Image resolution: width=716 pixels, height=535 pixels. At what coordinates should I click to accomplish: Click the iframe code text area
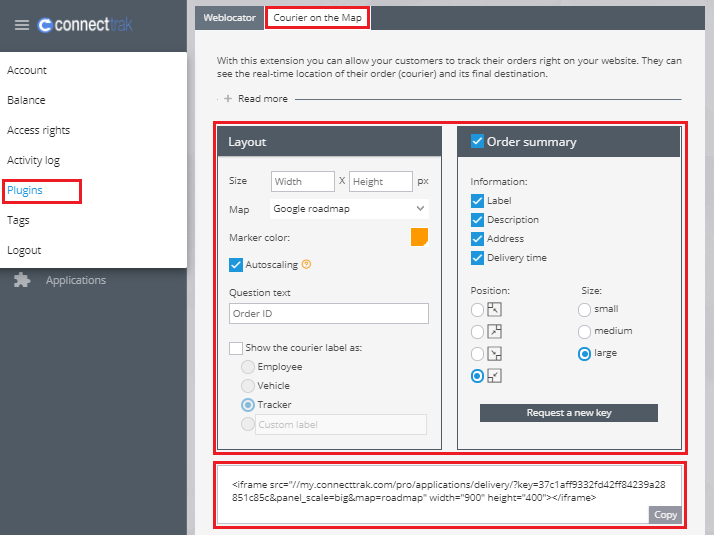449,494
